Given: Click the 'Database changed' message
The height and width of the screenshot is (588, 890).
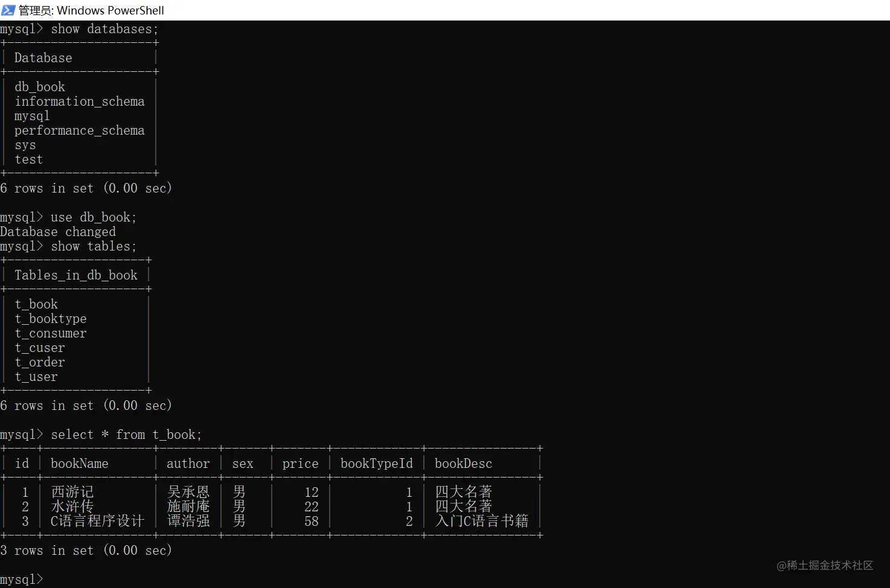Looking at the screenshot, I should 58,232.
